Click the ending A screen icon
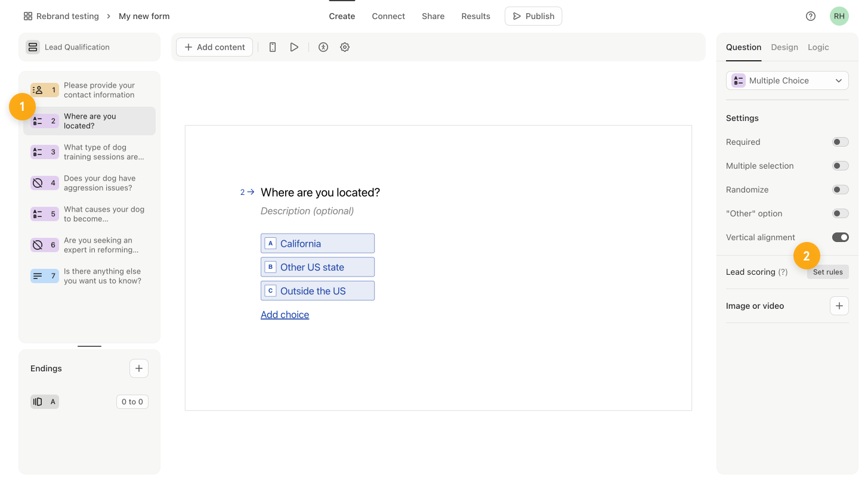The image size is (868, 484). (45, 402)
